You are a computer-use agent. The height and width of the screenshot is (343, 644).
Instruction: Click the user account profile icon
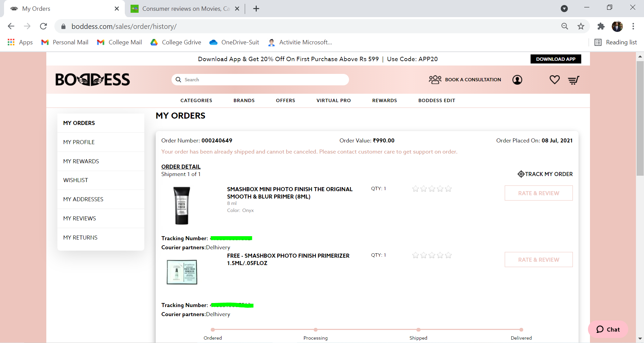pyautogui.click(x=517, y=80)
